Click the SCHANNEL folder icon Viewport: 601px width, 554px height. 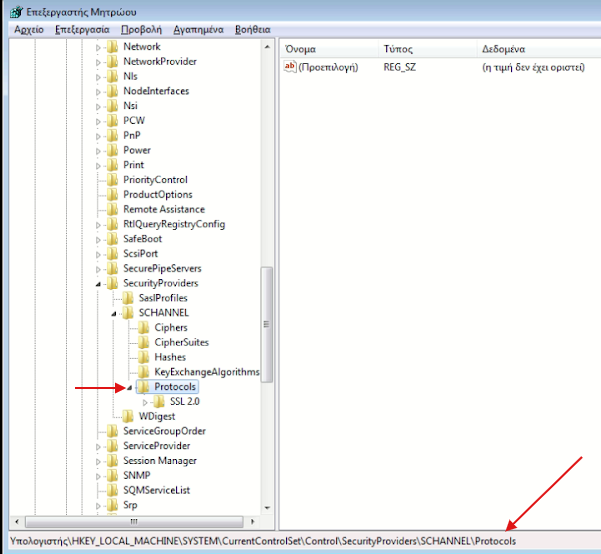(x=128, y=313)
